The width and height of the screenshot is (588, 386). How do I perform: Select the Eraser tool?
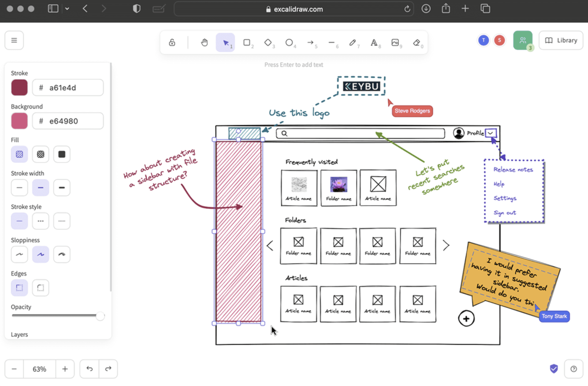click(x=417, y=43)
